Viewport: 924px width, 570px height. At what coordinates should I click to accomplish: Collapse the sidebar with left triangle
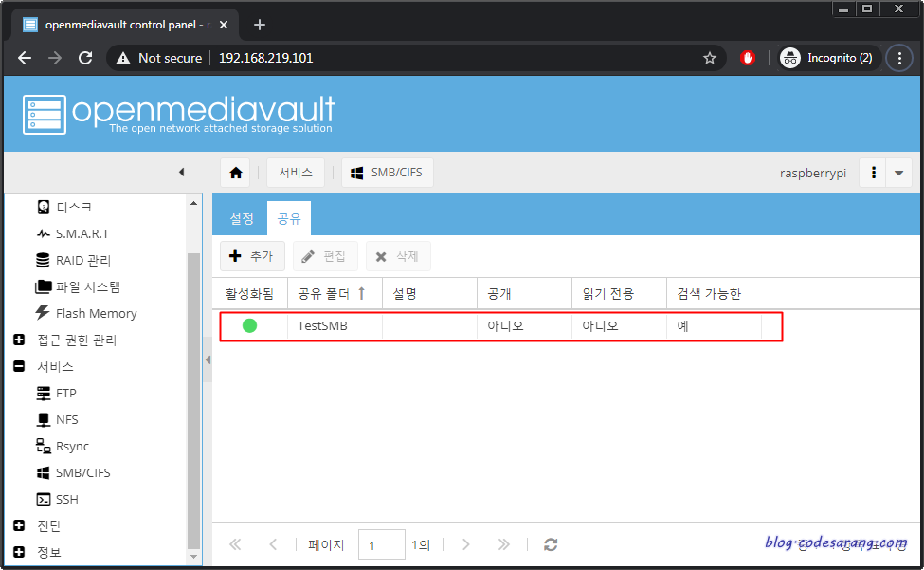pos(182,172)
